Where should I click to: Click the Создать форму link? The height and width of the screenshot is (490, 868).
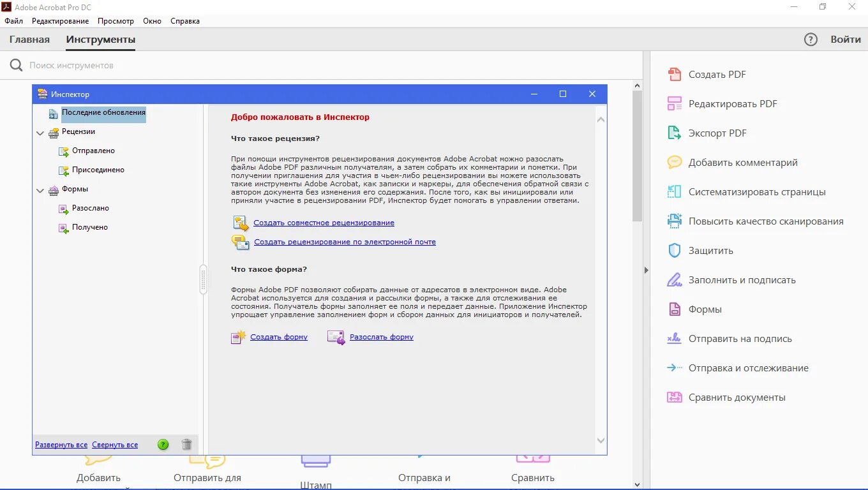point(279,337)
